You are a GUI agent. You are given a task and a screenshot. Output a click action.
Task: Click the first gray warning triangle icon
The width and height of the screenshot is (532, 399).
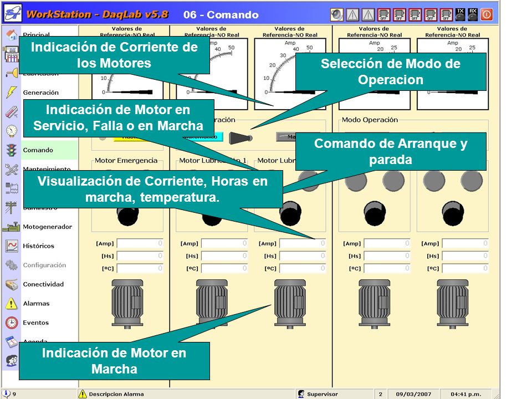[352, 14]
